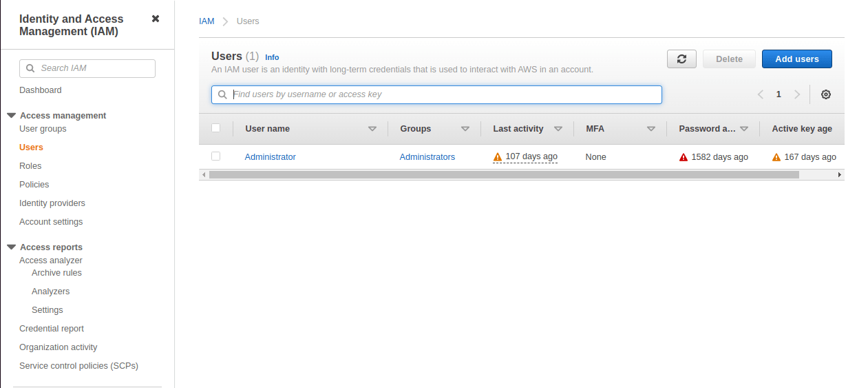The image size is (868, 388).
Task: Click the Active key age column header
Action: coord(803,129)
